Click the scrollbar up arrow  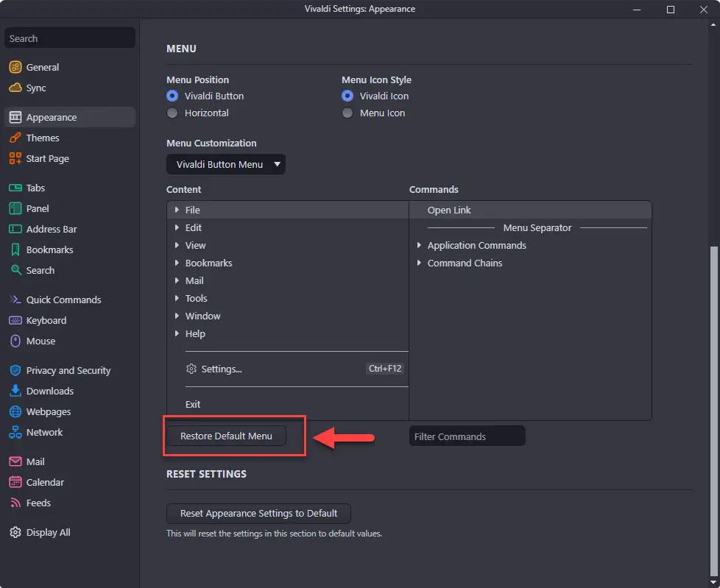pyautogui.click(x=713, y=24)
